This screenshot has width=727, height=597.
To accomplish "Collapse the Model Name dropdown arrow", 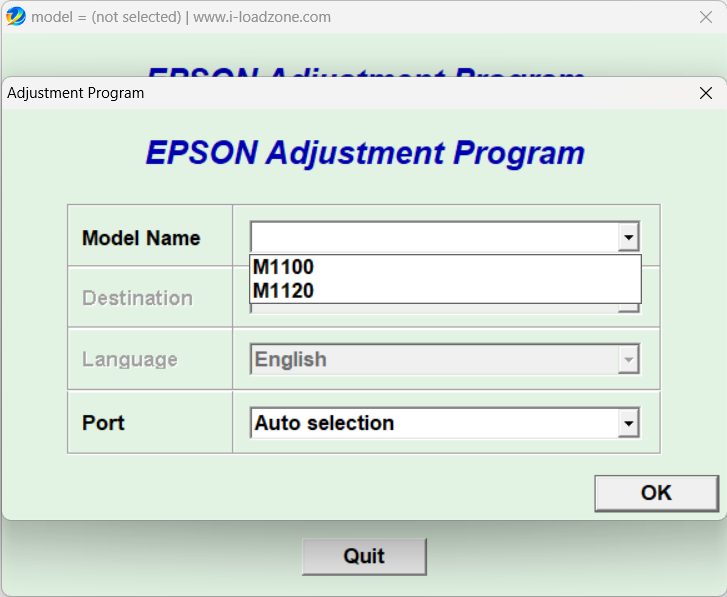I will click(629, 237).
